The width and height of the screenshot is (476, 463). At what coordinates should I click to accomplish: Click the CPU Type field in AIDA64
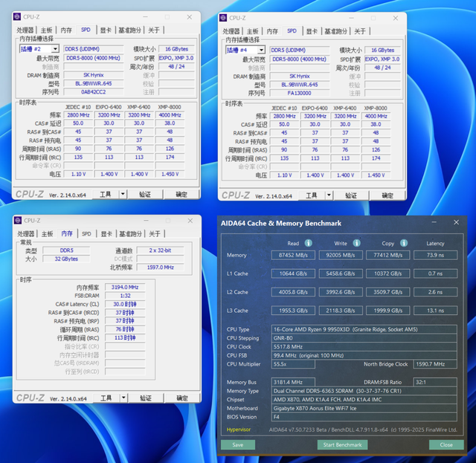(364, 329)
